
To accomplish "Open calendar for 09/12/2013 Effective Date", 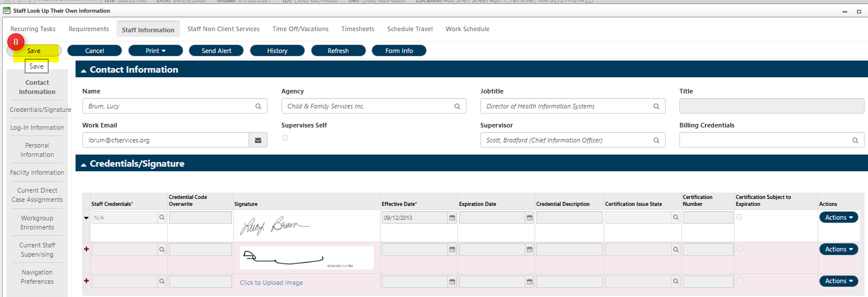I will point(452,217).
